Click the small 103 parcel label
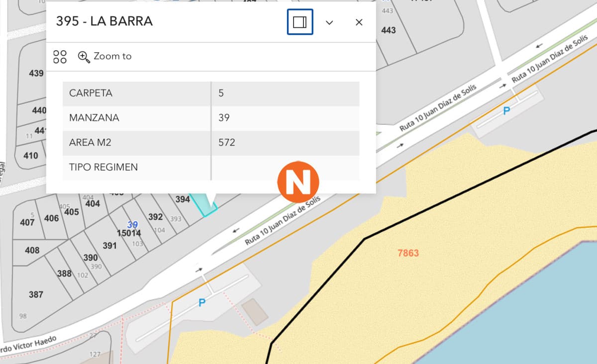The height and width of the screenshot is (364, 597). 137,244
